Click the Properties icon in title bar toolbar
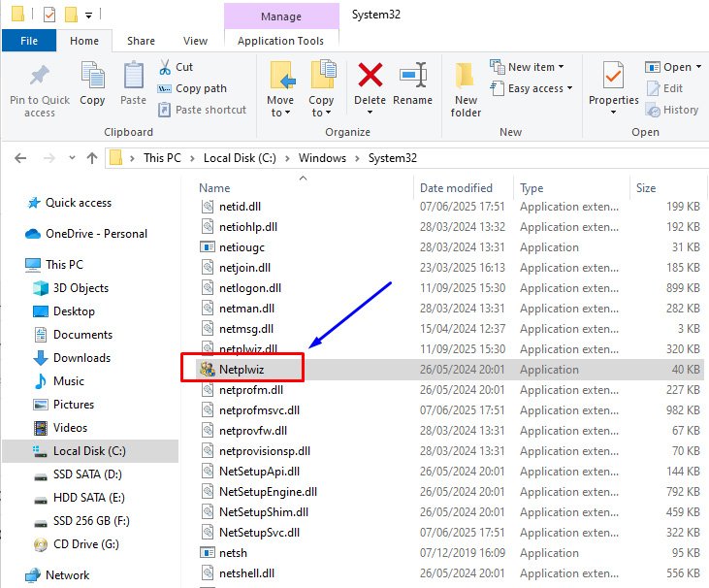This screenshot has height=588, width=709. click(49, 15)
